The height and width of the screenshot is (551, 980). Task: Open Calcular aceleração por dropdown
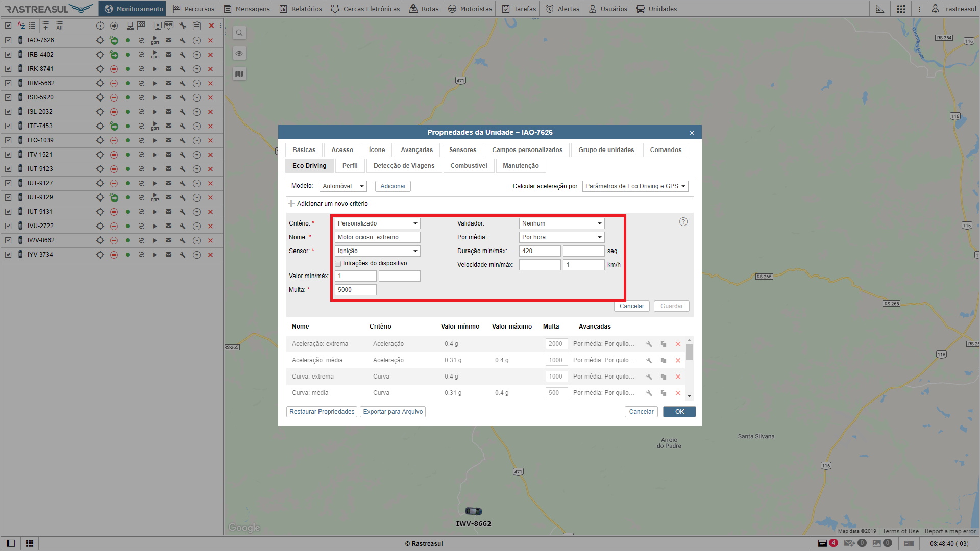(x=635, y=186)
